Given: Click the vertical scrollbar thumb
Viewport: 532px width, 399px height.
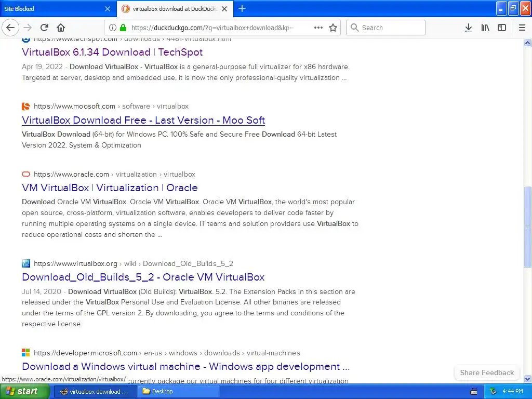Looking at the screenshot, I should coord(527,227).
